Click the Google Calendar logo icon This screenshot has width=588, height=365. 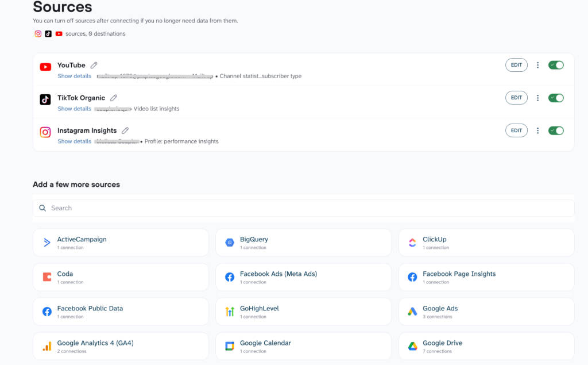230,346
